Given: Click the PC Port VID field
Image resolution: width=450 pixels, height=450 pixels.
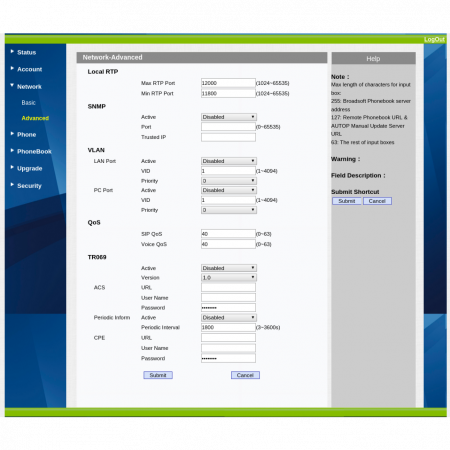Looking at the screenshot, I should pyautogui.click(x=228, y=200).
